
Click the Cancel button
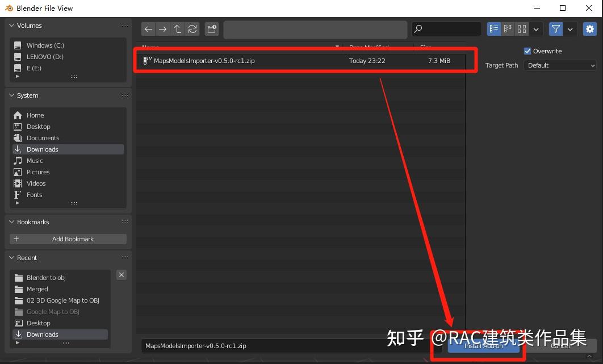pos(560,346)
